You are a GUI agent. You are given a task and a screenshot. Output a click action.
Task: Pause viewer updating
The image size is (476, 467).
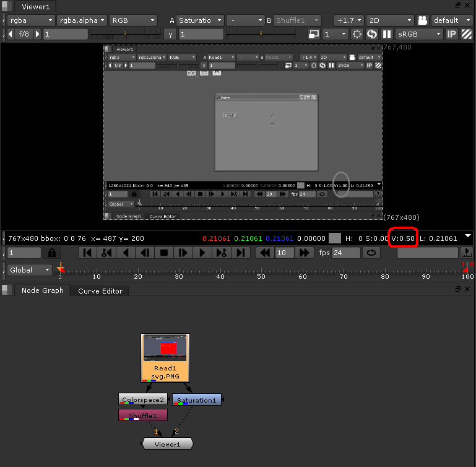(x=387, y=34)
